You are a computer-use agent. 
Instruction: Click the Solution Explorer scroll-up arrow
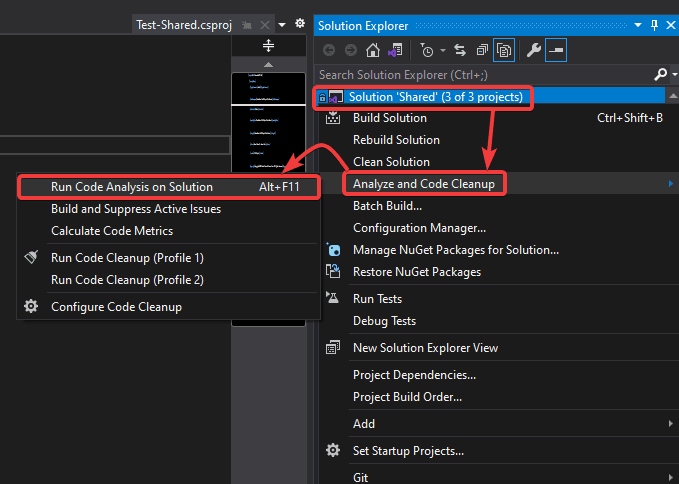click(673, 96)
